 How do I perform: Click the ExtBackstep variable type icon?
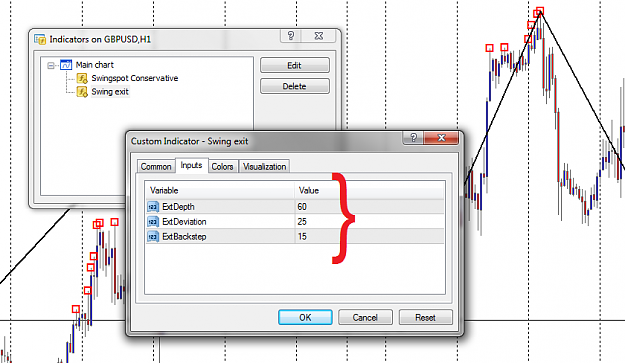[153, 236]
